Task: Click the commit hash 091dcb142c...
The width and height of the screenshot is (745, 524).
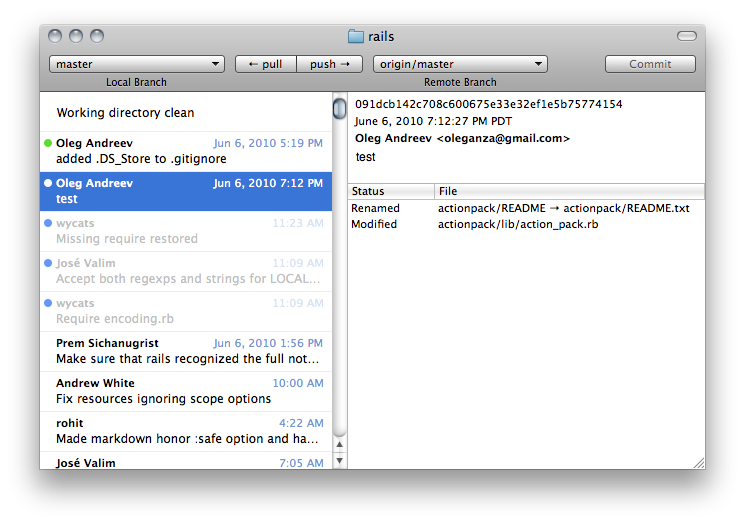Action: point(488,104)
